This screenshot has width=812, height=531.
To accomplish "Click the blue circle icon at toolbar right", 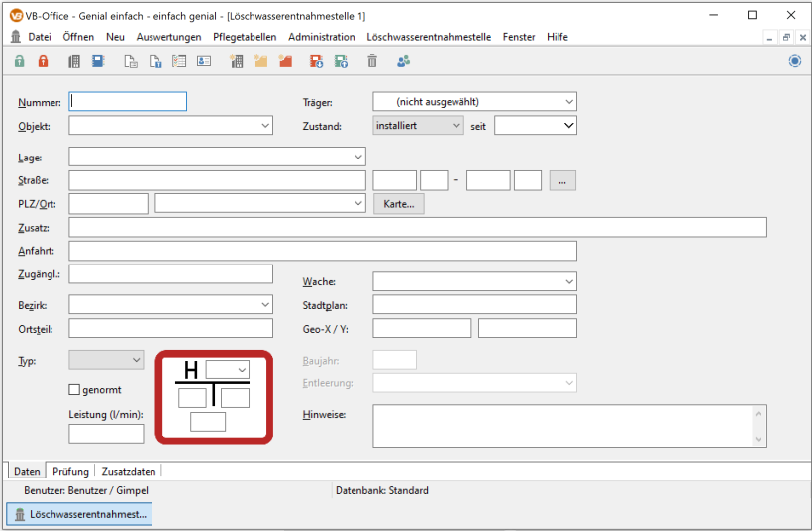I will [794, 61].
